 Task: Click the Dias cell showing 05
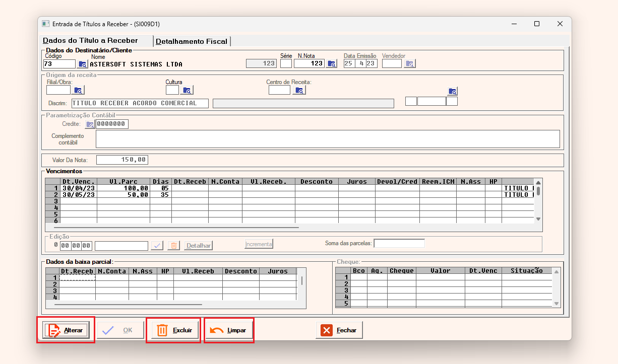tap(161, 188)
